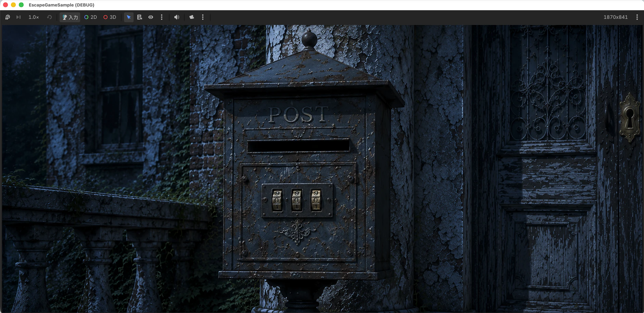Advance to the next frame
This screenshot has width=644, height=313.
point(18,17)
